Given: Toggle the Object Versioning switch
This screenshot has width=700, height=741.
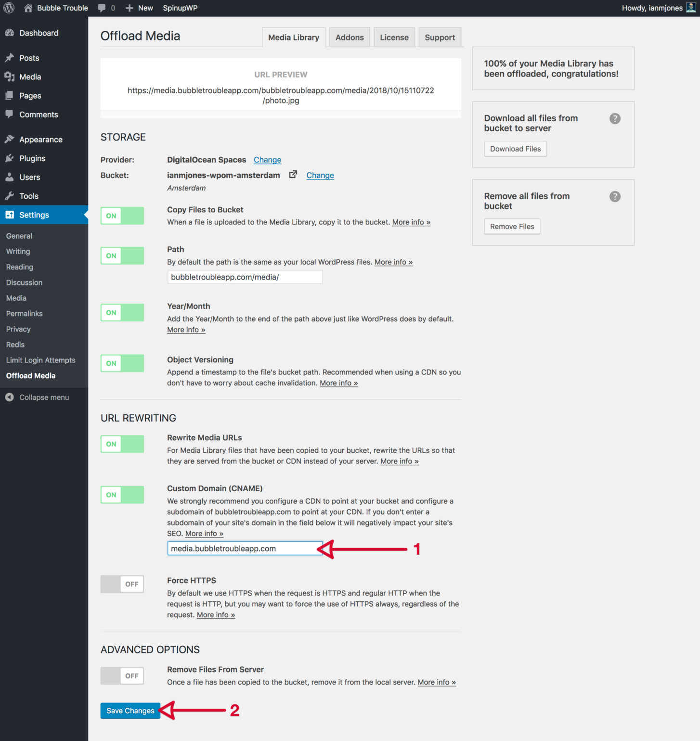Looking at the screenshot, I should pos(122,363).
